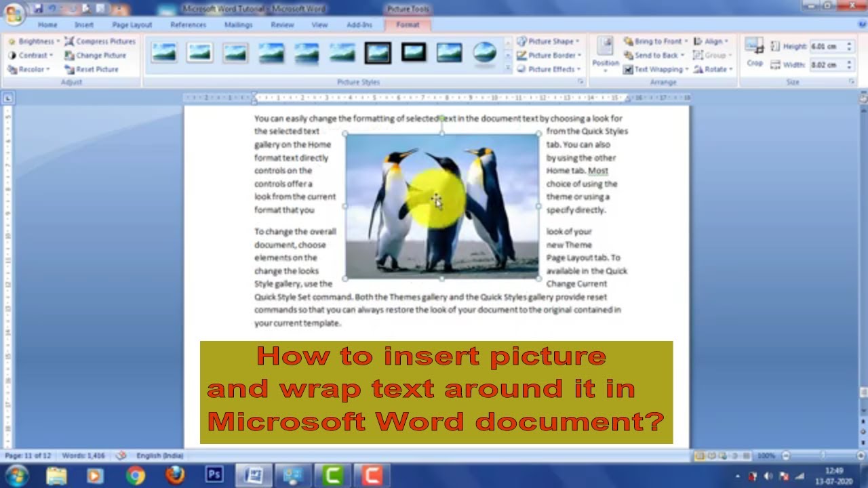This screenshot has height=488, width=868.
Task: Click the Width spinner arrows
Action: 849,64
